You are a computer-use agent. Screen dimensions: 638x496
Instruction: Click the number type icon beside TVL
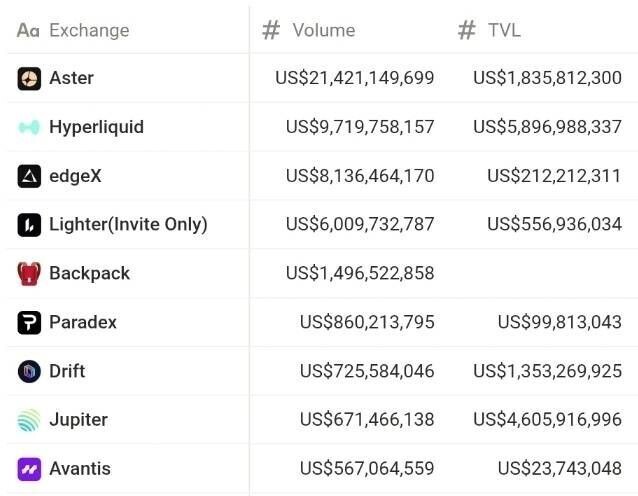[466, 30]
